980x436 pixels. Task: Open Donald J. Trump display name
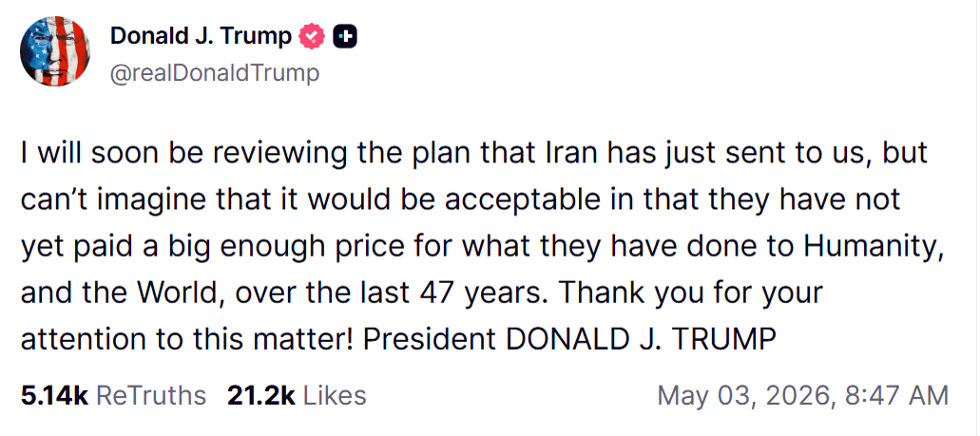[201, 37]
